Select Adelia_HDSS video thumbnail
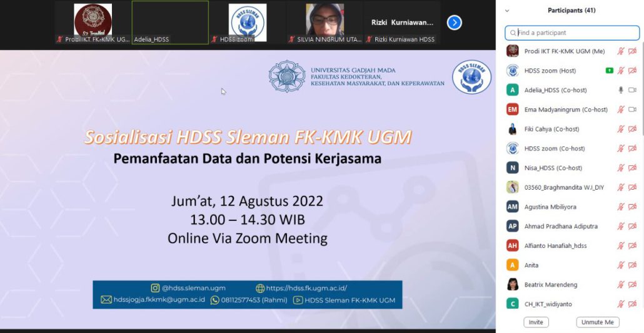Screen dimensions: 644x333 point(170,22)
